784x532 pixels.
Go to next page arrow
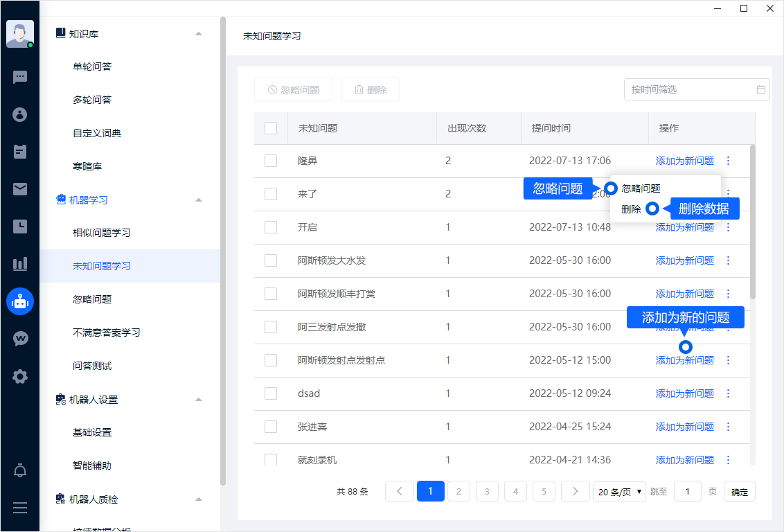(575, 491)
